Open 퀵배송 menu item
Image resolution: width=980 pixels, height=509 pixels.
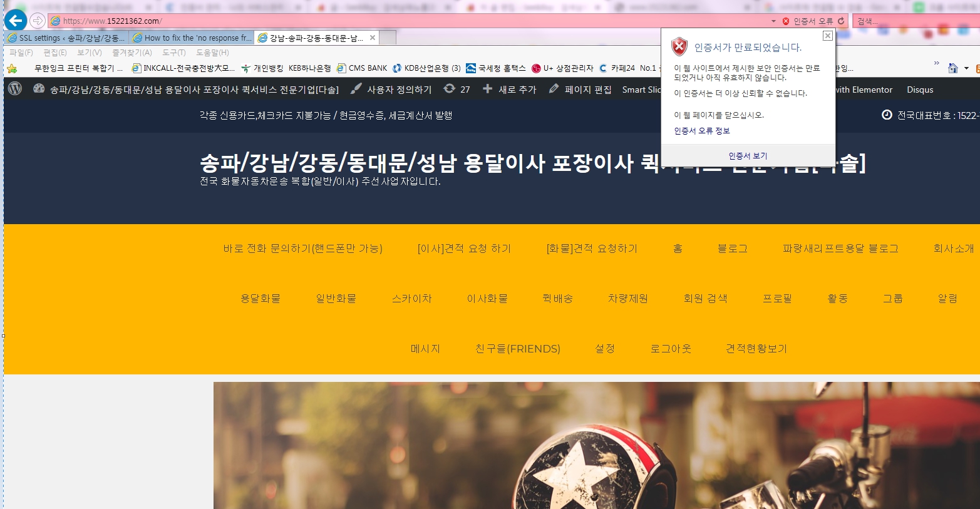pos(557,299)
